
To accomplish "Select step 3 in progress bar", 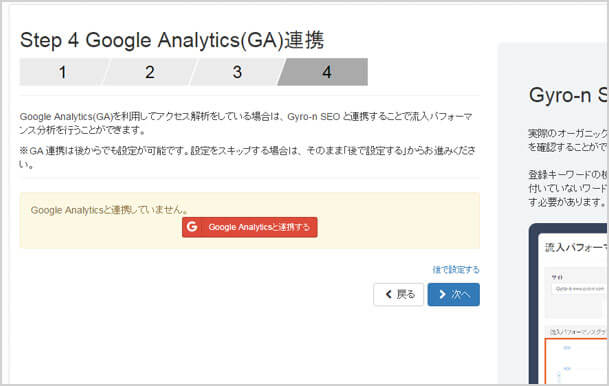I will coord(237,72).
